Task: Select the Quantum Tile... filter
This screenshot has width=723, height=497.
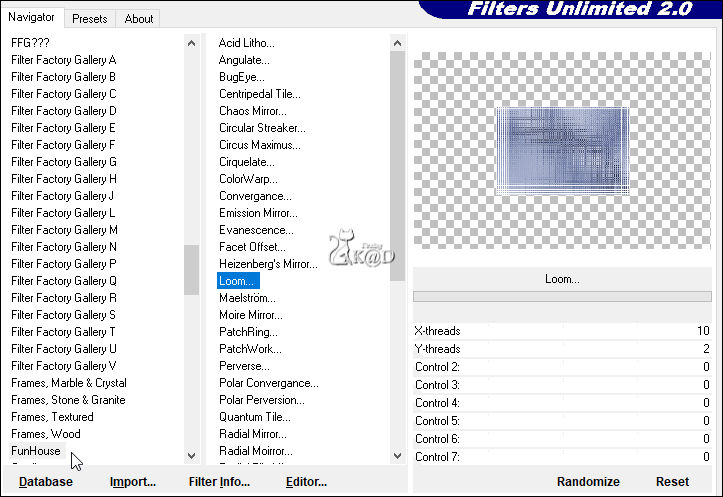Action: coord(255,417)
